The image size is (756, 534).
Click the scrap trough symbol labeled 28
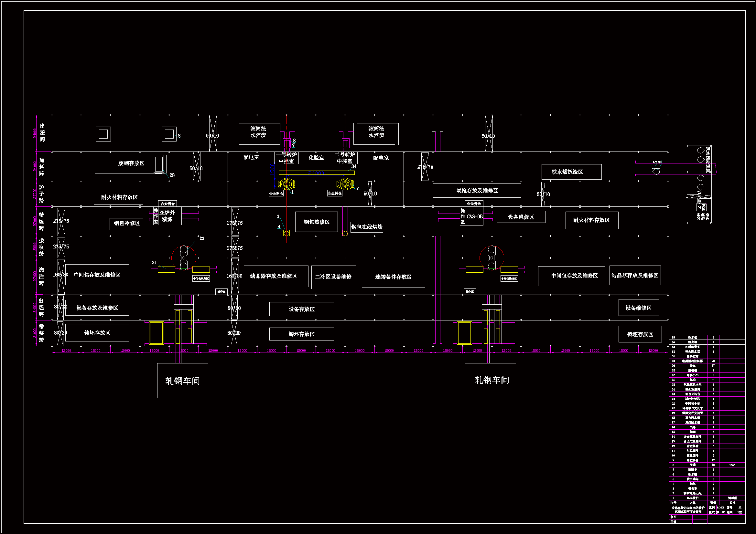click(159, 164)
